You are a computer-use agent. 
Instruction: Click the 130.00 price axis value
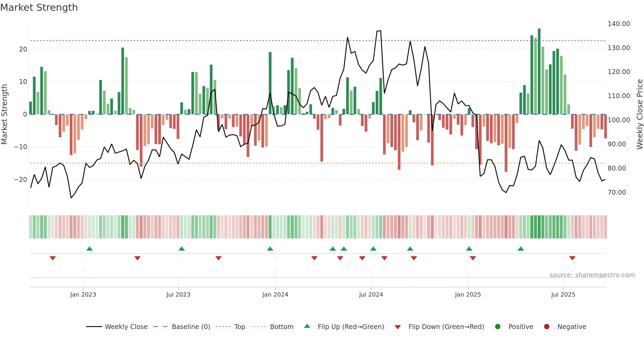coord(619,48)
